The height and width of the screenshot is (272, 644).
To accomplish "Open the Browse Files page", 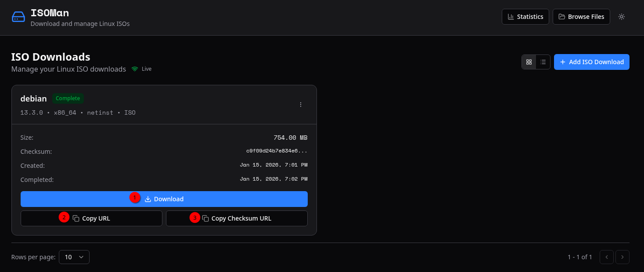I will pyautogui.click(x=581, y=17).
